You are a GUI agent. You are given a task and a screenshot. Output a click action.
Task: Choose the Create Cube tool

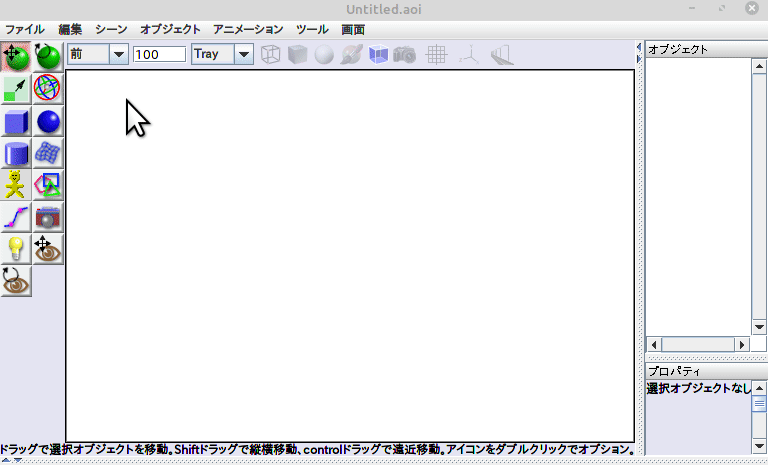point(16,121)
